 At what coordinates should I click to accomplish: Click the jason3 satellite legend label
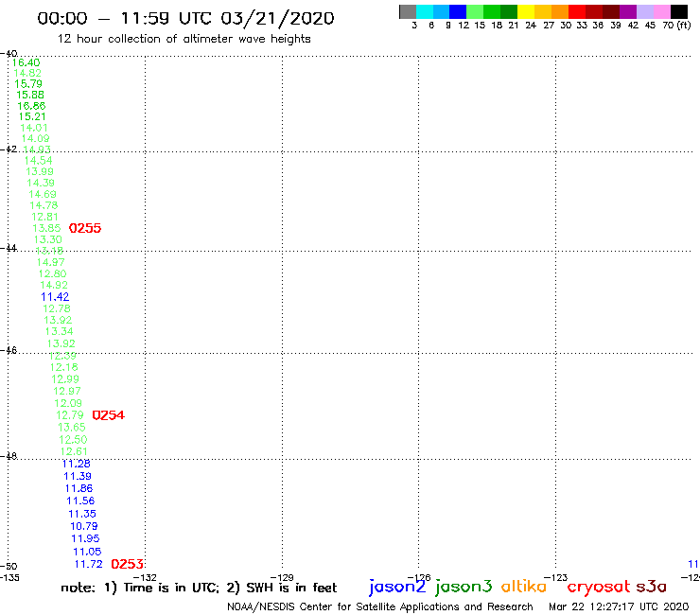pyautogui.click(x=464, y=587)
